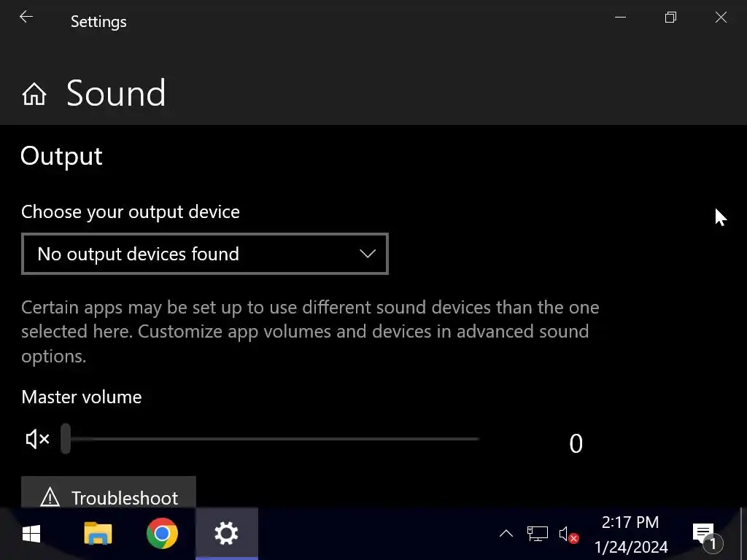
Task: Go back using the Settings back arrow
Action: (26, 17)
